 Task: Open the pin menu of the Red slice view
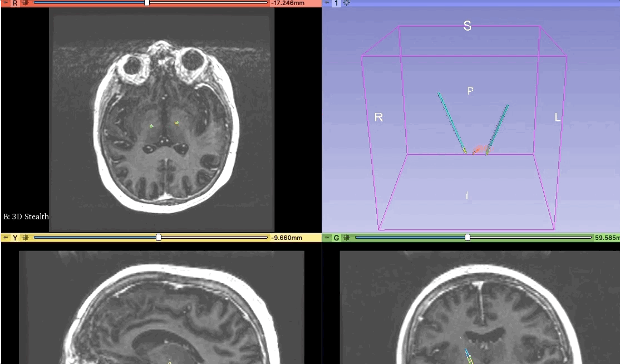coord(6,3)
